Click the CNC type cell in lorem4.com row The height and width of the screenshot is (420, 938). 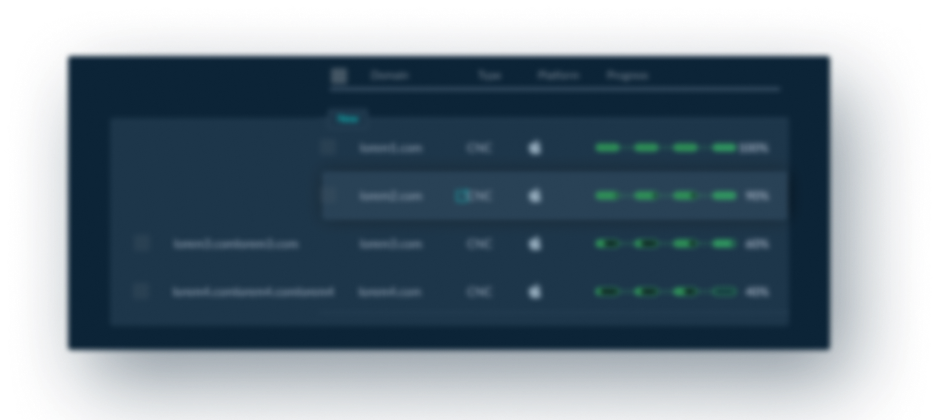[x=479, y=291]
